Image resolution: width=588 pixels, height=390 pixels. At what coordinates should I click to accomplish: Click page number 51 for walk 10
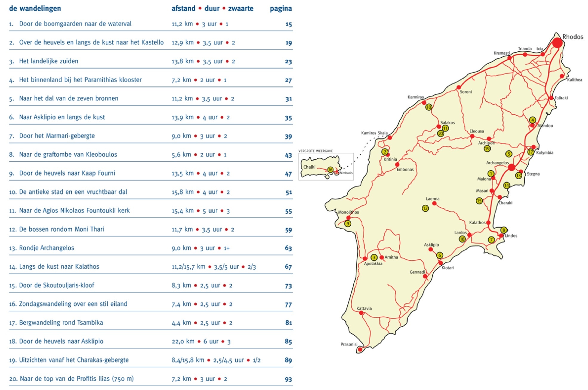coord(288,192)
